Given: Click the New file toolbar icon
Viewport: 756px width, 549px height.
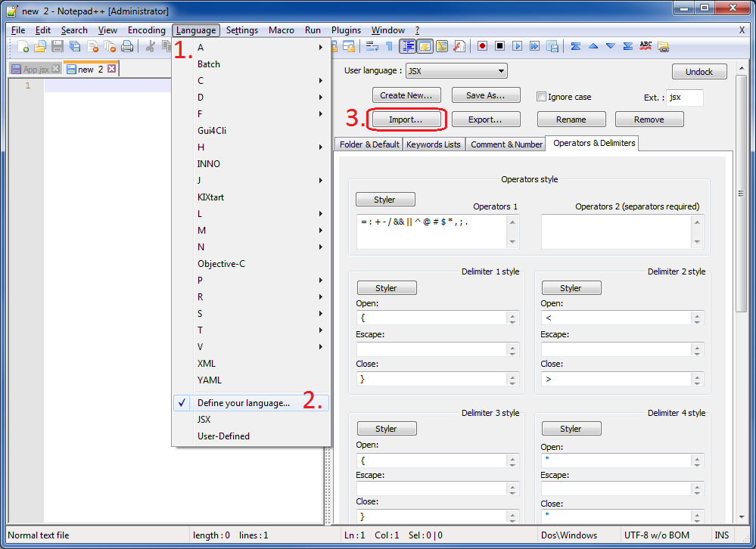Looking at the screenshot, I should click(x=23, y=46).
